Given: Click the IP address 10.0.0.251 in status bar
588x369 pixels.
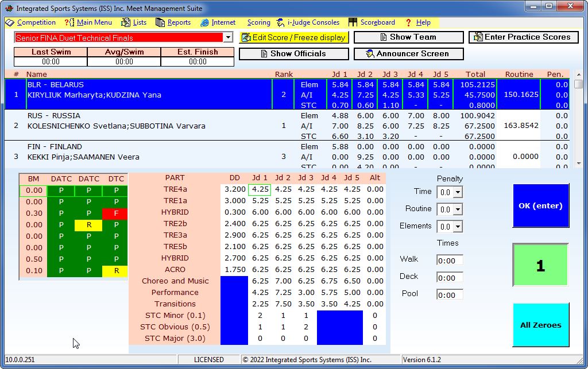Looking at the screenshot, I should (20, 360).
